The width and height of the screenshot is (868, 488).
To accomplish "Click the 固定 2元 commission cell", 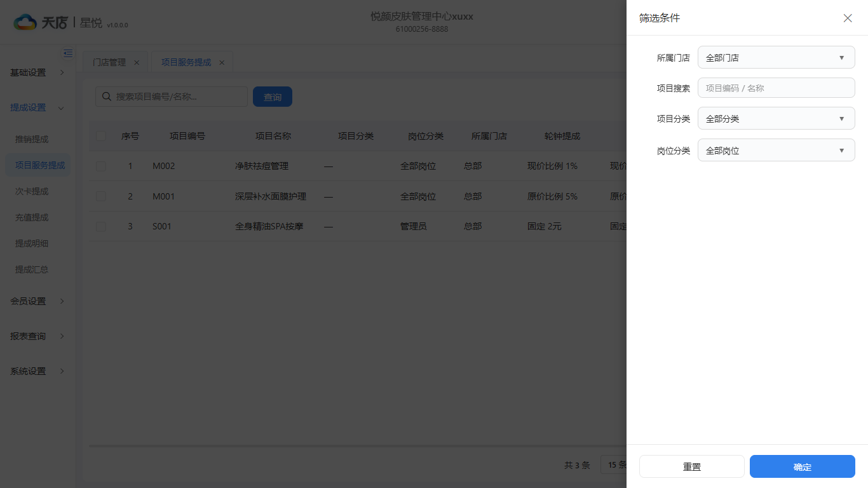I will [x=545, y=226].
